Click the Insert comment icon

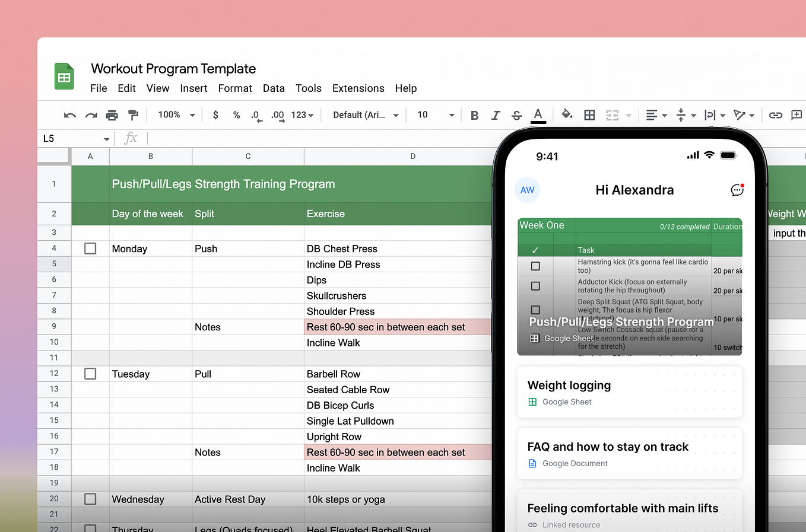pos(797,115)
